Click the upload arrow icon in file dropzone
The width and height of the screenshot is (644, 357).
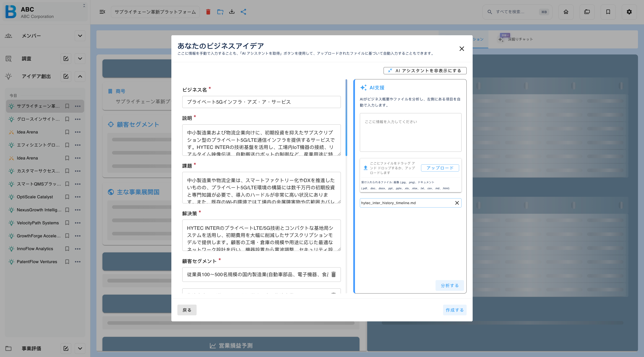(365, 168)
